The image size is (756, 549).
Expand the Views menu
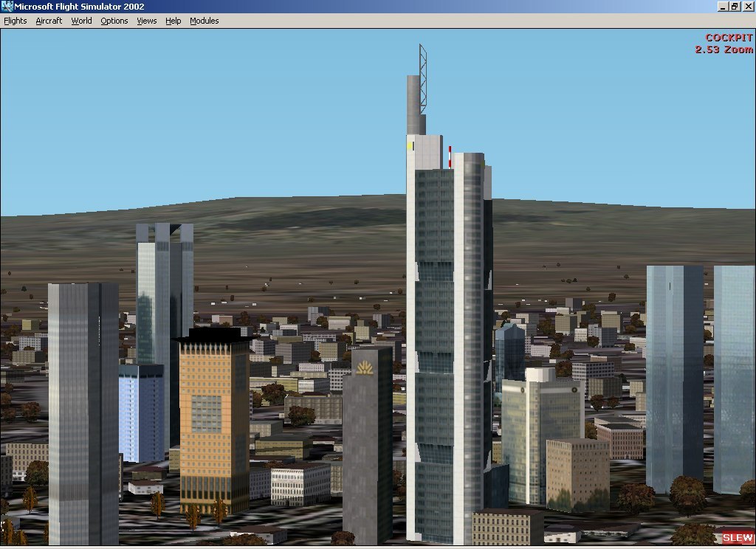pyautogui.click(x=146, y=21)
